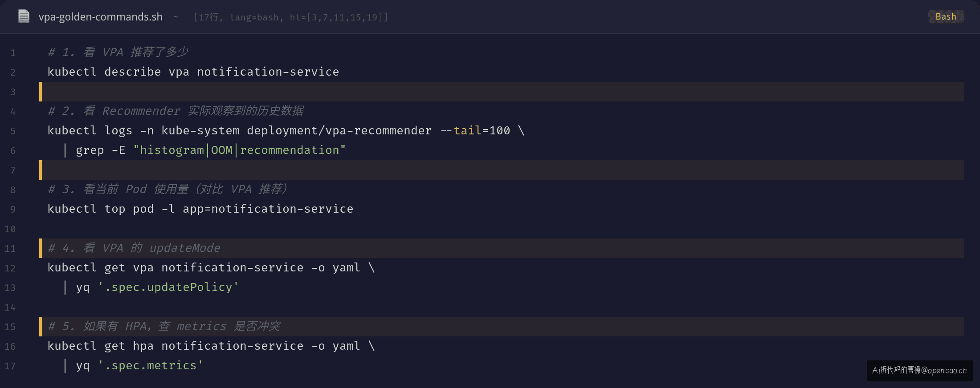Image resolution: width=980 pixels, height=388 pixels.
Task: Click 'grep -E' command on line 6
Action: tap(101, 150)
